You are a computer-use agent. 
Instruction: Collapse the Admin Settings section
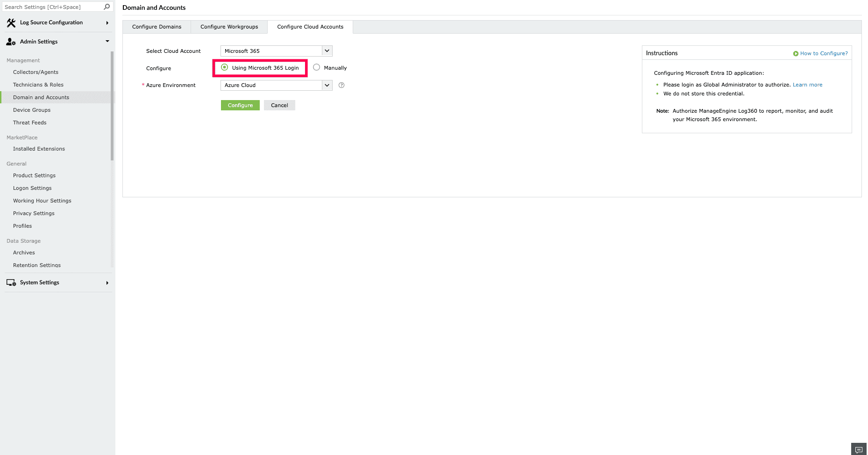click(x=107, y=41)
